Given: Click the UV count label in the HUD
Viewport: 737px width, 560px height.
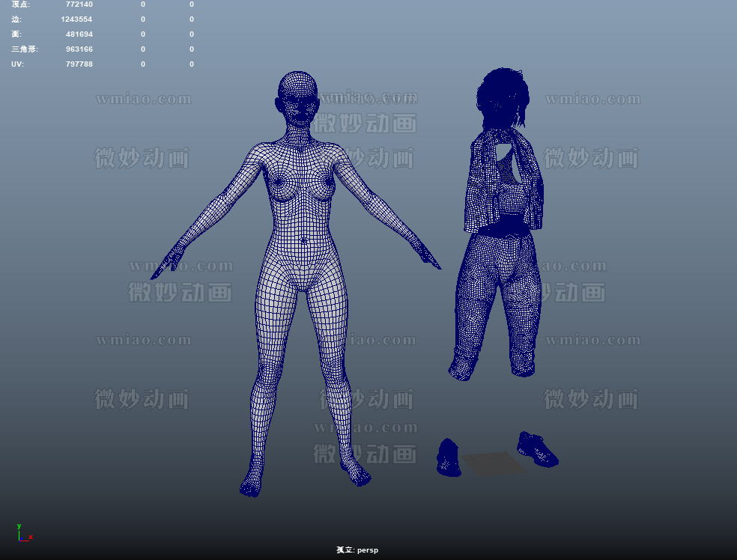Looking at the screenshot, I should coord(17,64).
